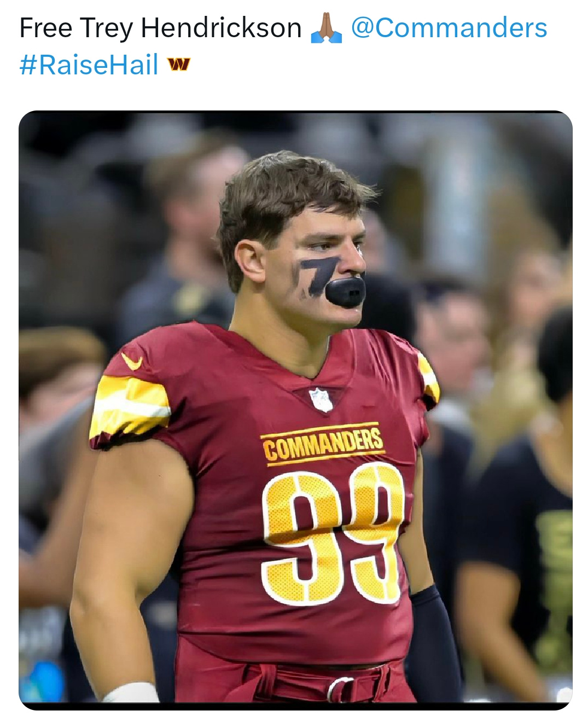The height and width of the screenshot is (728, 582).
Task: Open the #RaiseHail hashtag link
Action: pyautogui.click(x=89, y=65)
